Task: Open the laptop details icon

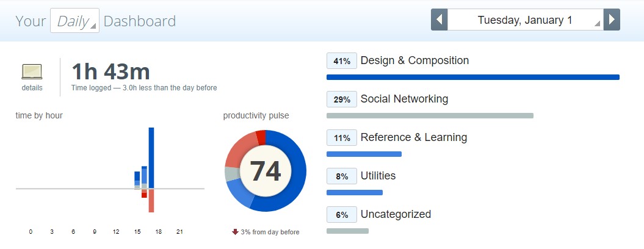Action: coord(32,72)
